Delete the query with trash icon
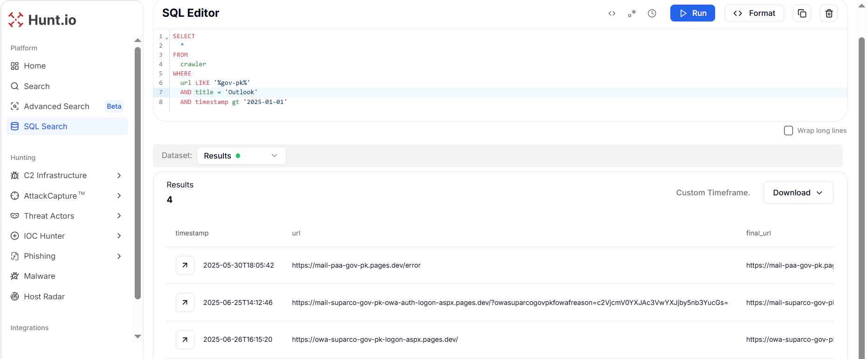The width and height of the screenshot is (868, 359). pos(829,14)
